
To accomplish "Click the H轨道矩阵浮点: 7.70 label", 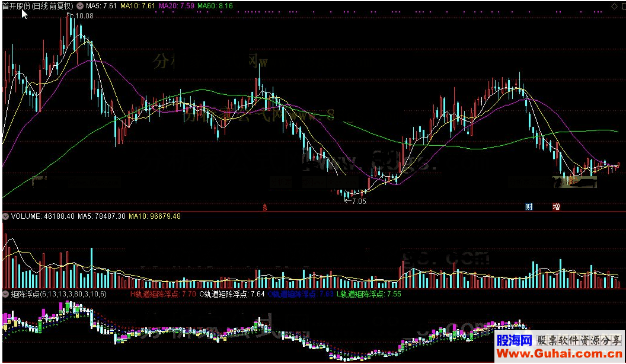I will [163, 294].
